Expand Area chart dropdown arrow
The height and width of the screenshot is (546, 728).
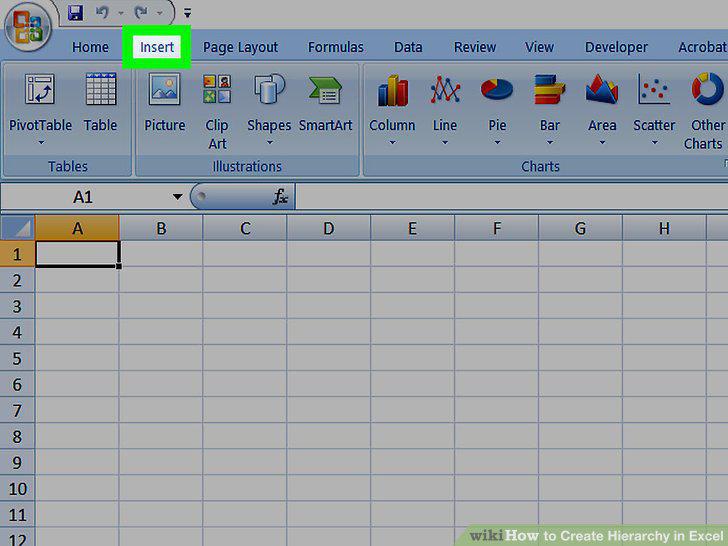pyautogui.click(x=602, y=142)
